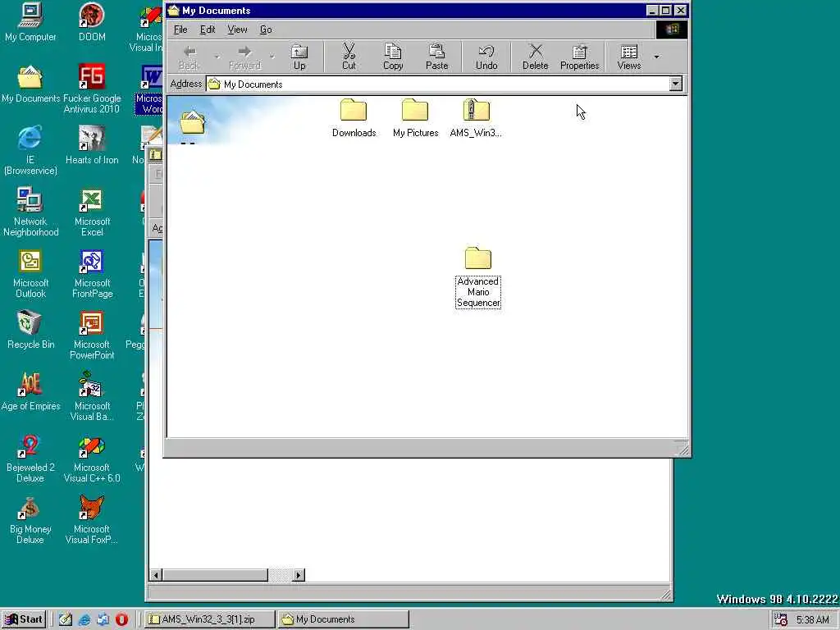Select Microsoft Excel shortcut
This screenshot has height=630, width=840.
pos(92,212)
